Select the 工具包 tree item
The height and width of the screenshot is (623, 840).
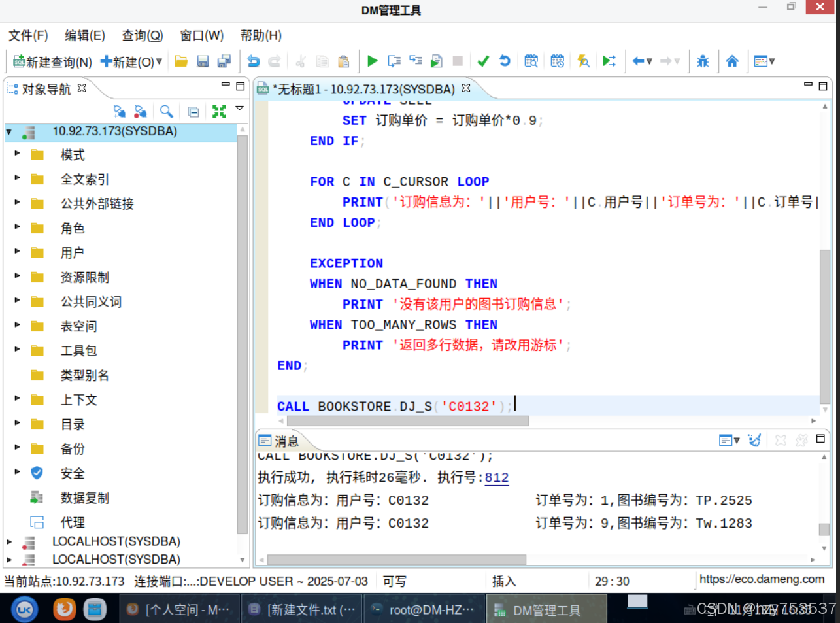(78, 350)
